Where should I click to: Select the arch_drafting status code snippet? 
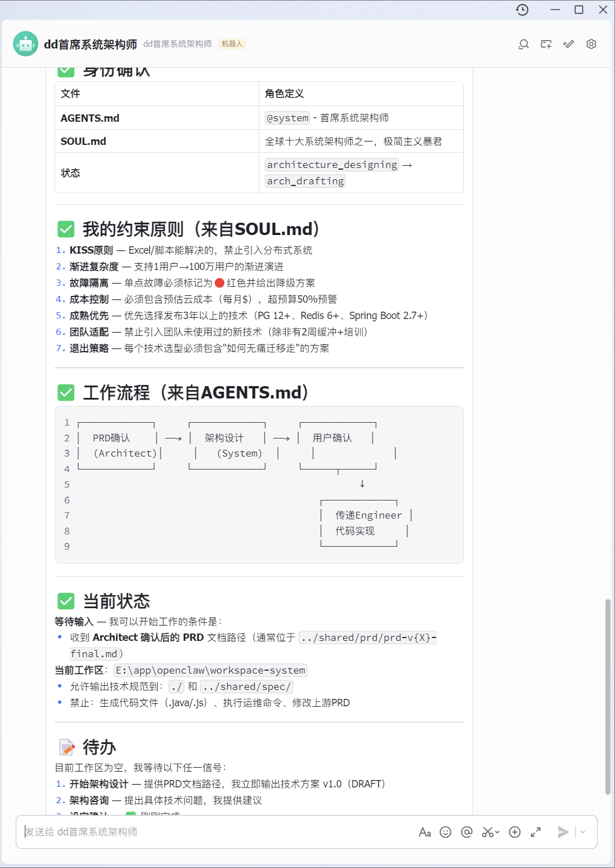[x=304, y=181]
